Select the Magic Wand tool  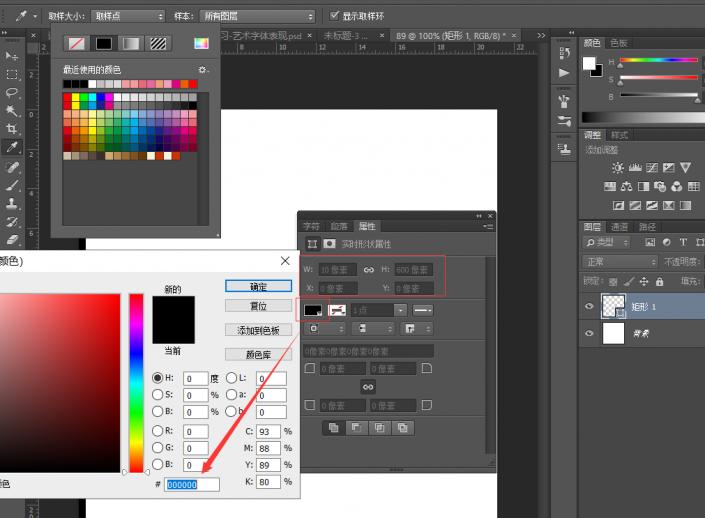pyautogui.click(x=12, y=111)
